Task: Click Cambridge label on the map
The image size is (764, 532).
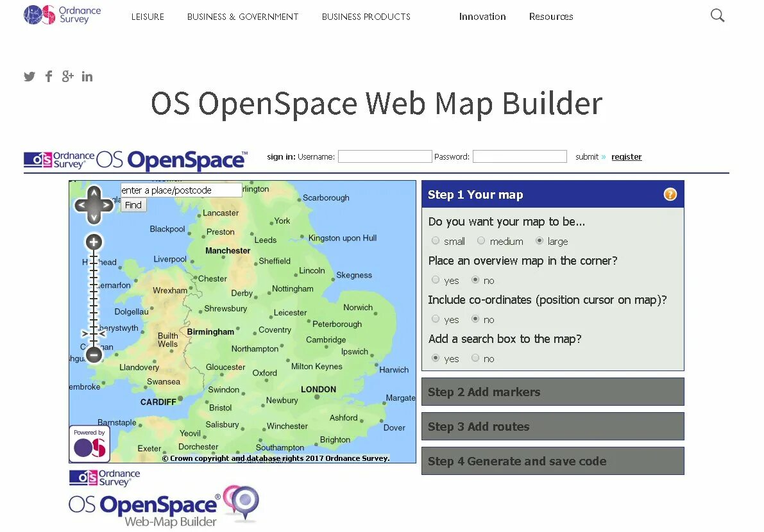Action: click(x=326, y=340)
